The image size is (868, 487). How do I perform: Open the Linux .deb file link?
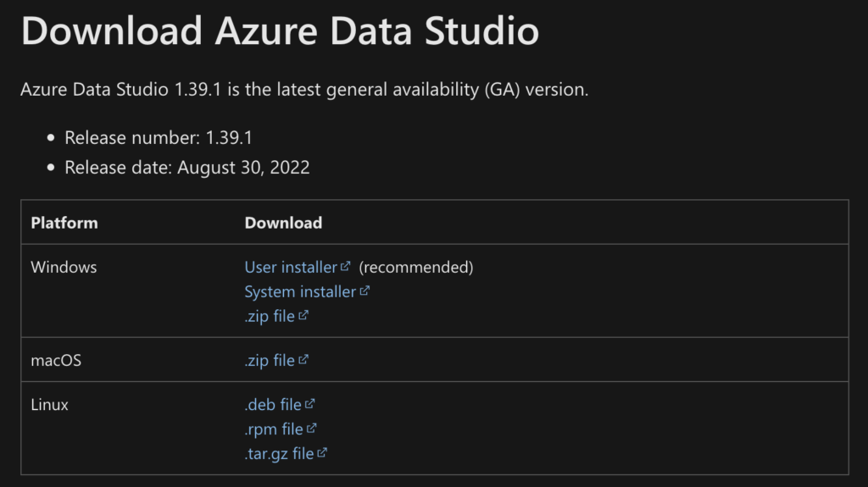point(273,405)
